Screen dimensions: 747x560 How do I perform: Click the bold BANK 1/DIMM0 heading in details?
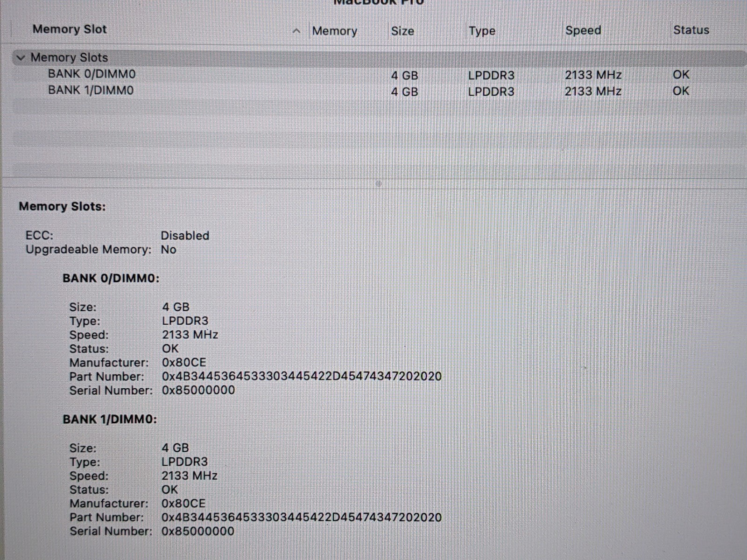coord(110,420)
